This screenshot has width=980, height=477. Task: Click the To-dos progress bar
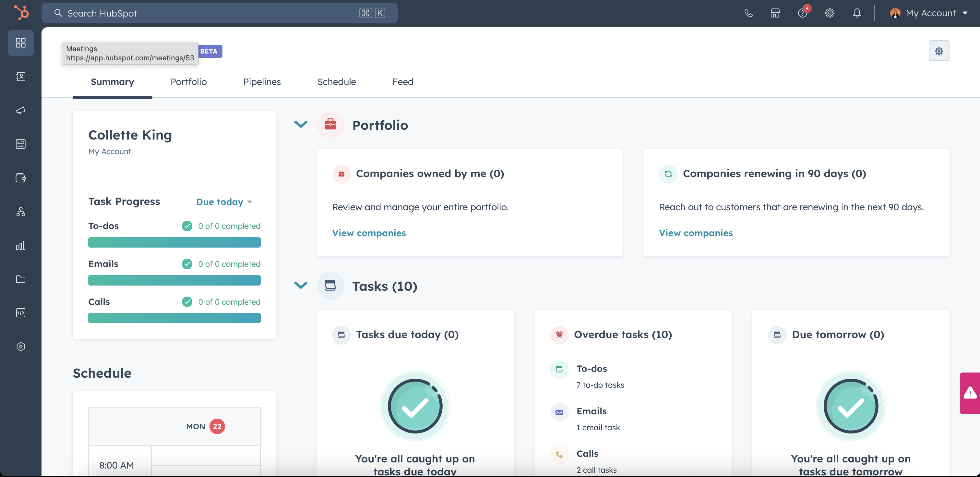174,242
